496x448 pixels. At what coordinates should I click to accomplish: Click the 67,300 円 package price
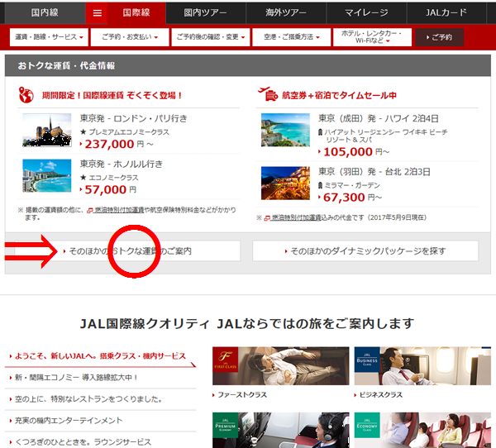point(351,198)
